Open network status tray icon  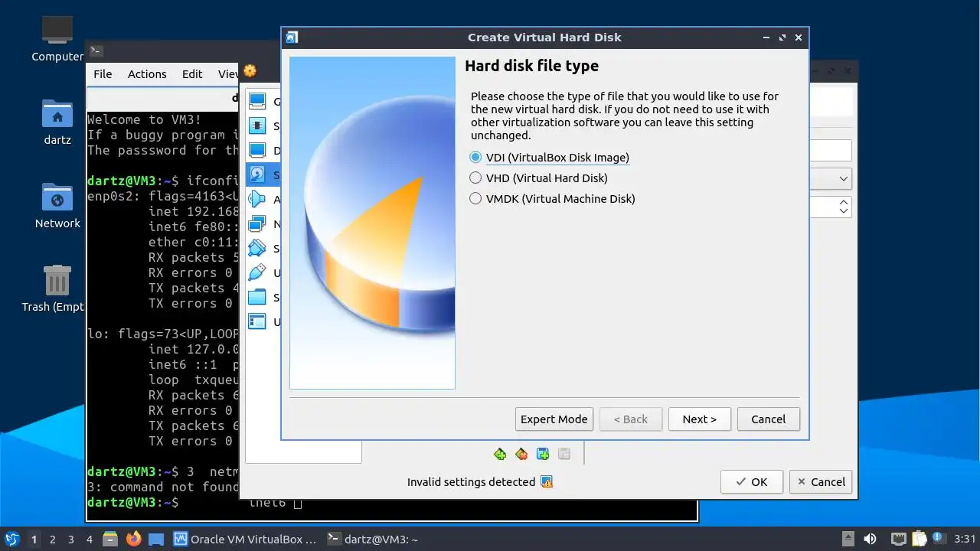pyautogui.click(x=899, y=539)
